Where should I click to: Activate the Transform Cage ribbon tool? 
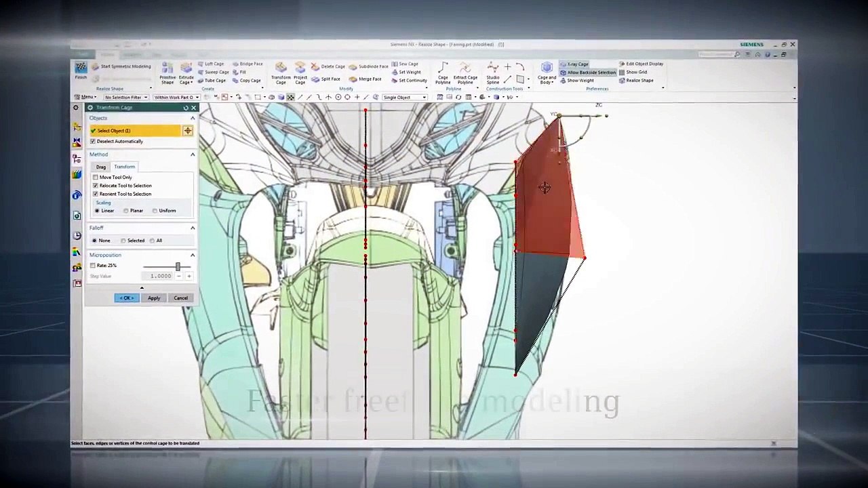coord(281,73)
